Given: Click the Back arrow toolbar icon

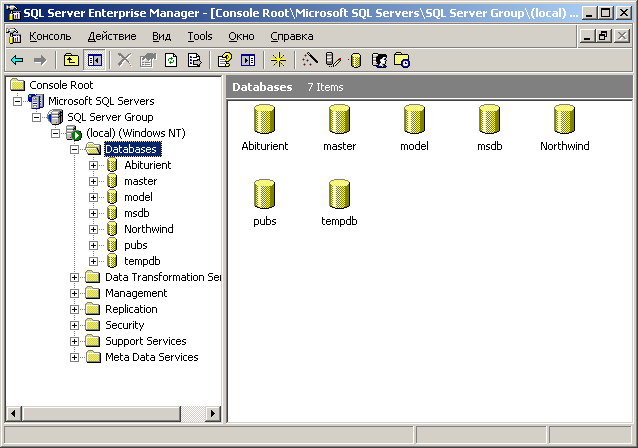Looking at the screenshot, I should tap(17, 60).
